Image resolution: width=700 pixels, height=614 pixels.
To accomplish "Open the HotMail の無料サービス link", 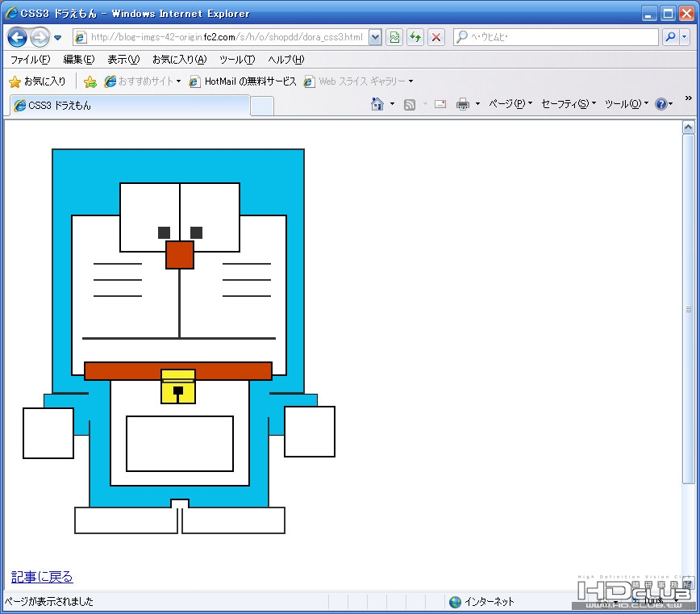I will pyautogui.click(x=243, y=81).
